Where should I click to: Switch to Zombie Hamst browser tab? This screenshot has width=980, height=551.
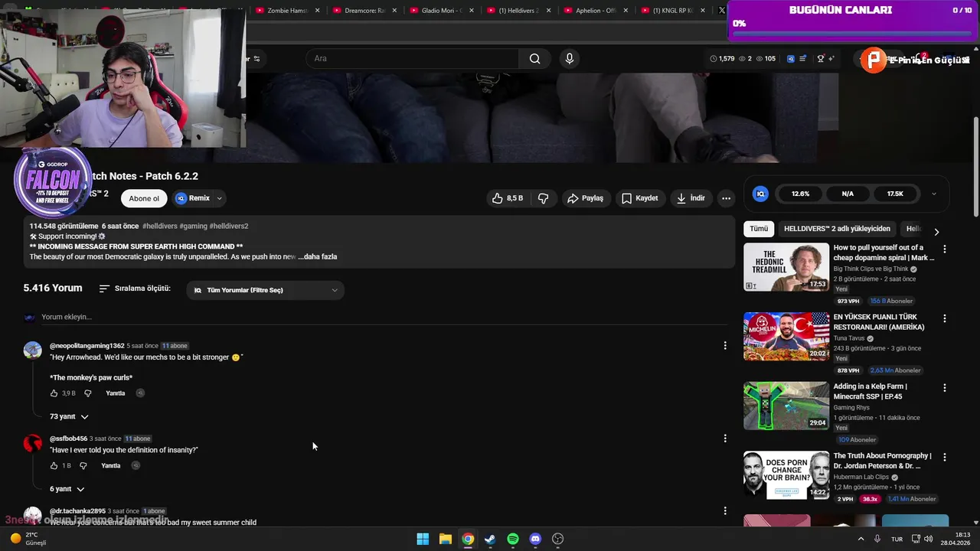tap(289, 11)
